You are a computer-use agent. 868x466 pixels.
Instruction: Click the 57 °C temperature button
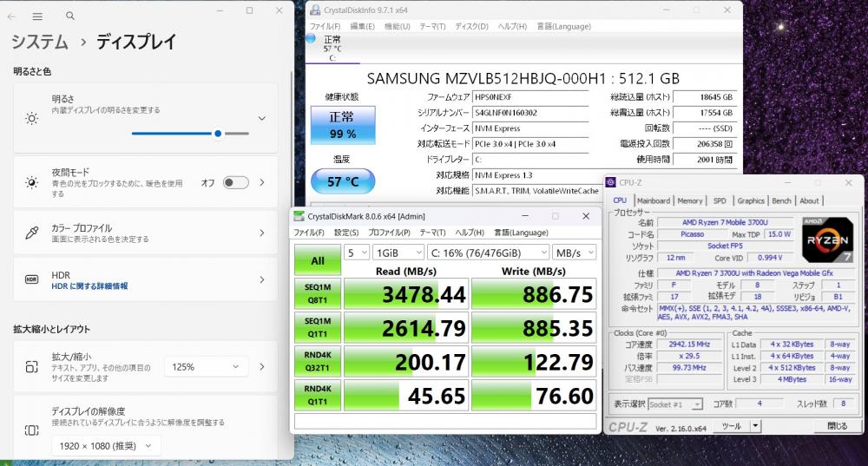(x=343, y=181)
